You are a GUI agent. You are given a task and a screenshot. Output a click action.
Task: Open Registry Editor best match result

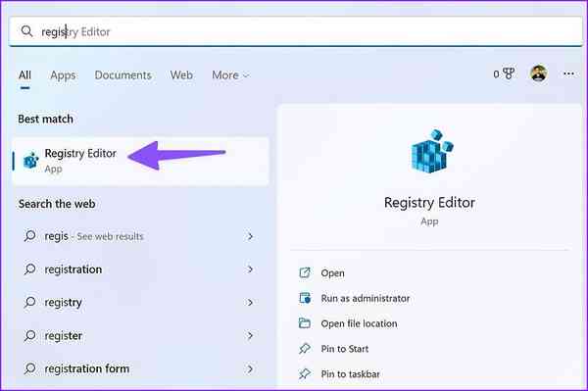[x=140, y=161]
